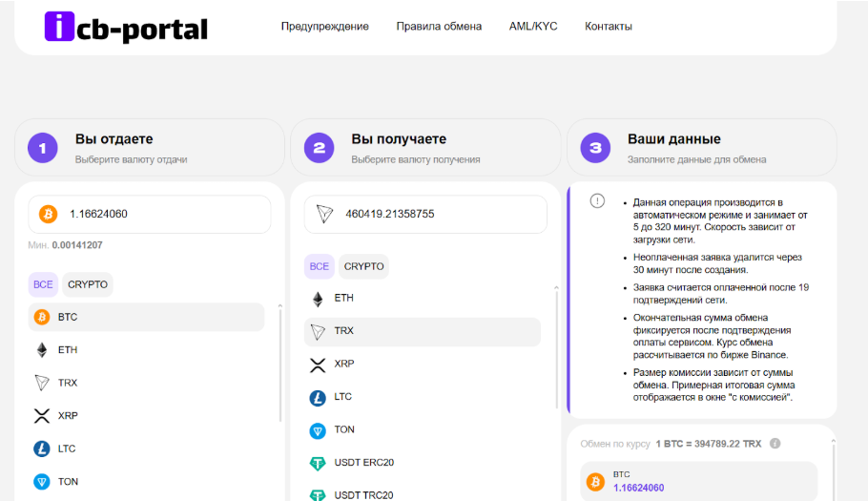Select BTC label in give list
The height and width of the screenshot is (501, 868).
[68, 317]
